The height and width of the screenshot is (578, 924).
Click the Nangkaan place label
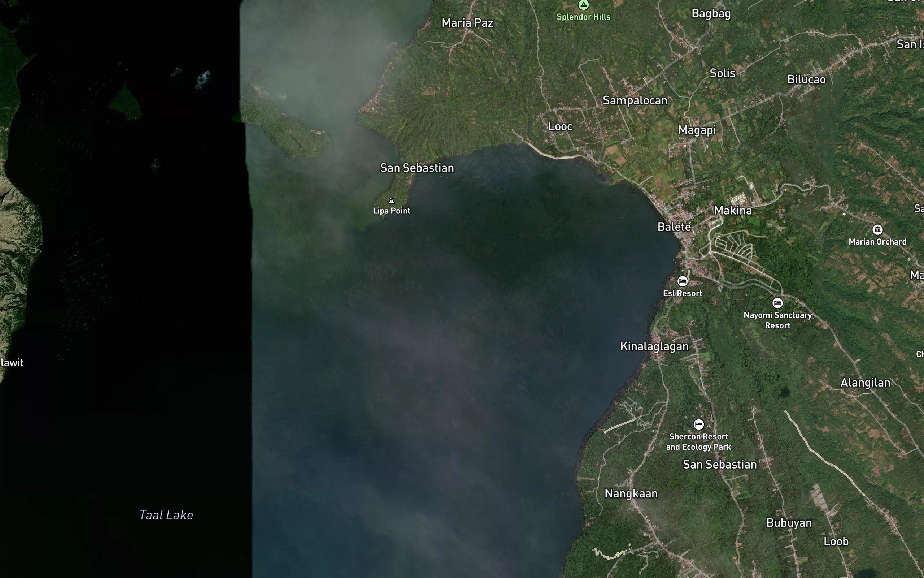(x=631, y=493)
